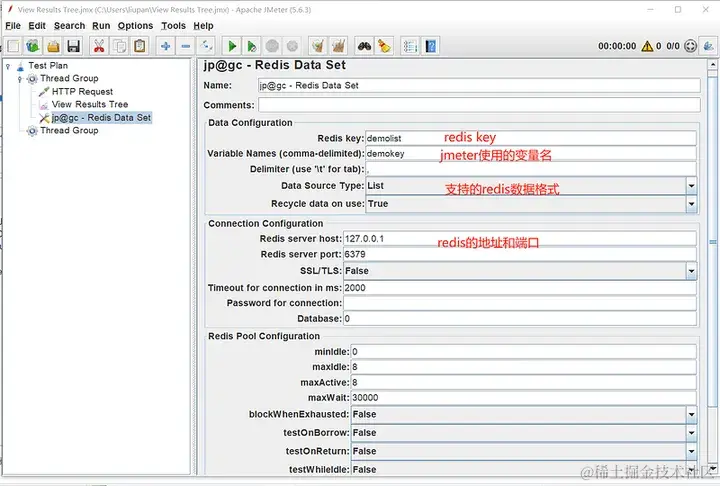Open search with binoculars icon

click(x=364, y=46)
